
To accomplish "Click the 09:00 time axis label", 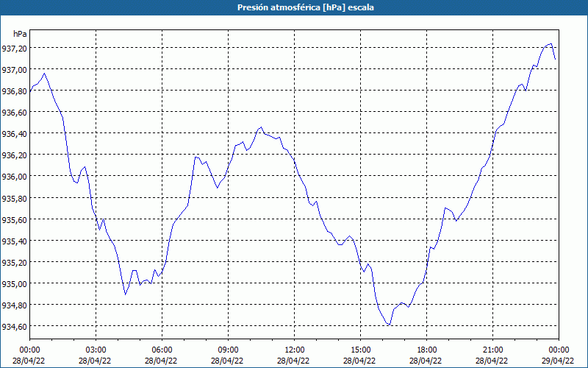I will (228, 350).
